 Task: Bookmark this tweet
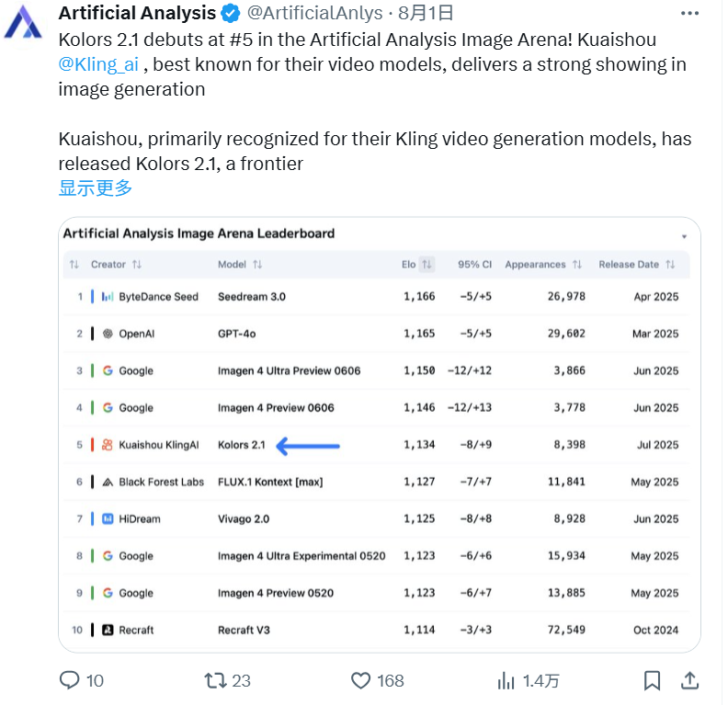click(x=652, y=680)
